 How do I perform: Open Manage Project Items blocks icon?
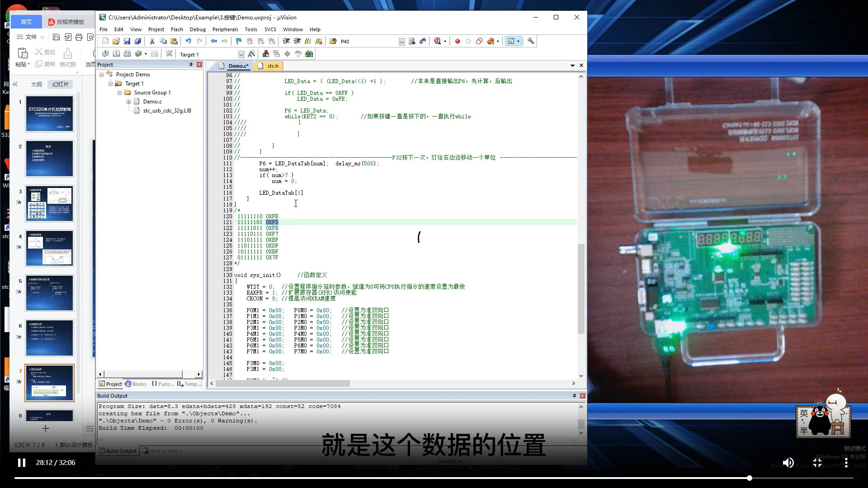(265, 54)
